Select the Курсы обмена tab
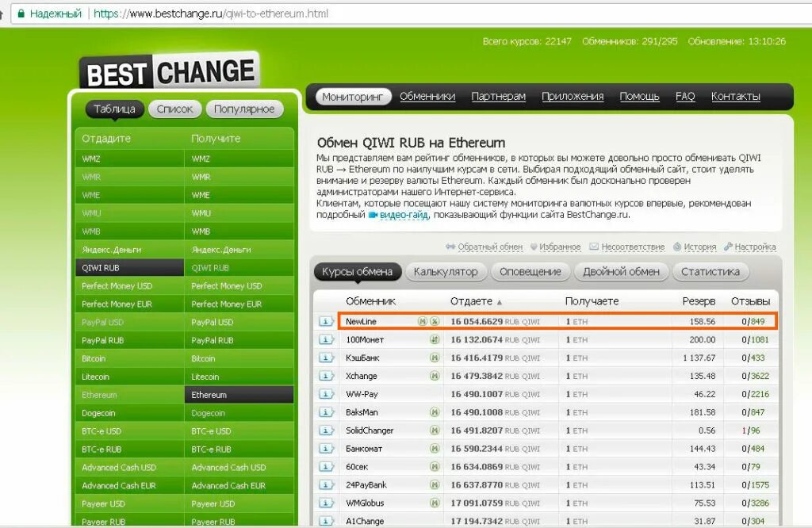Viewport: 812px width, 528px height. [x=358, y=272]
